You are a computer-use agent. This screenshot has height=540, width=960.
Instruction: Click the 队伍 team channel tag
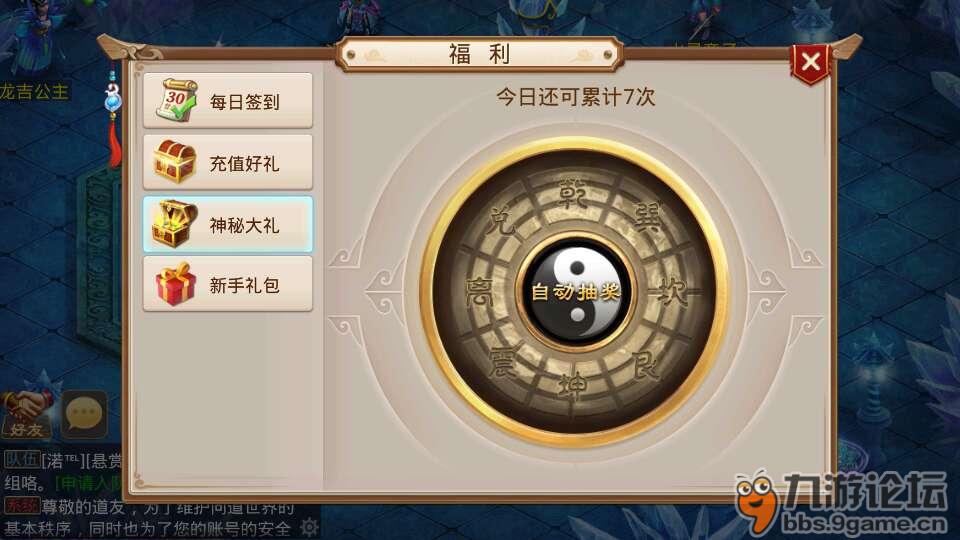pos(22,459)
